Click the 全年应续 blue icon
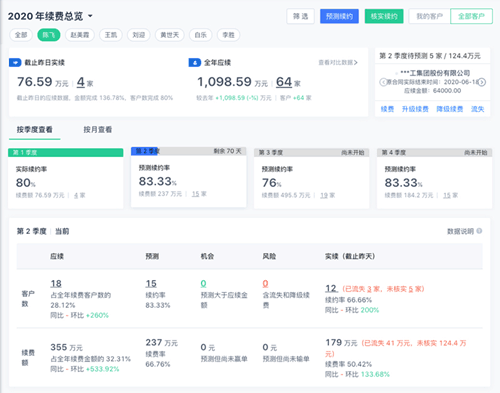The width and height of the screenshot is (500, 393). [195, 63]
